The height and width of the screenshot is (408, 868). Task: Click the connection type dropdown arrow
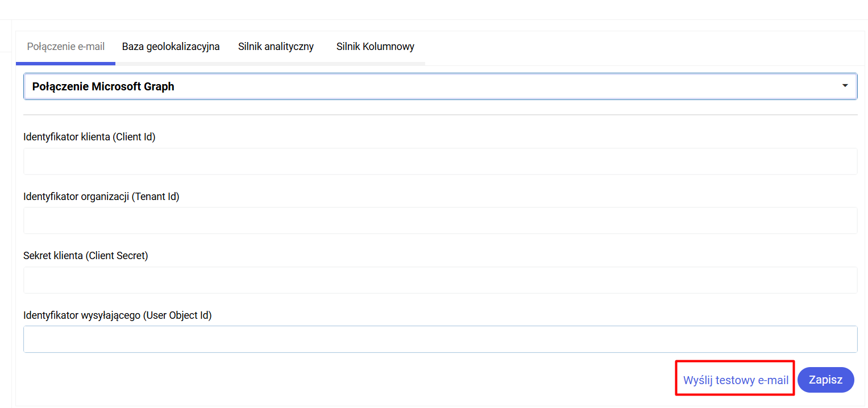click(x=845, y=86)
